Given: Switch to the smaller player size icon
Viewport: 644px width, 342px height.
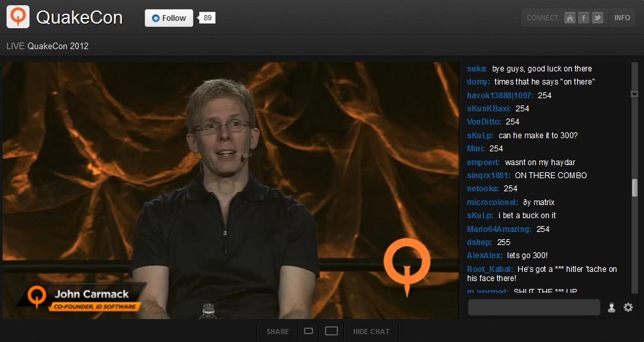Looking at the screenshot, I should (x=309, y=331).
